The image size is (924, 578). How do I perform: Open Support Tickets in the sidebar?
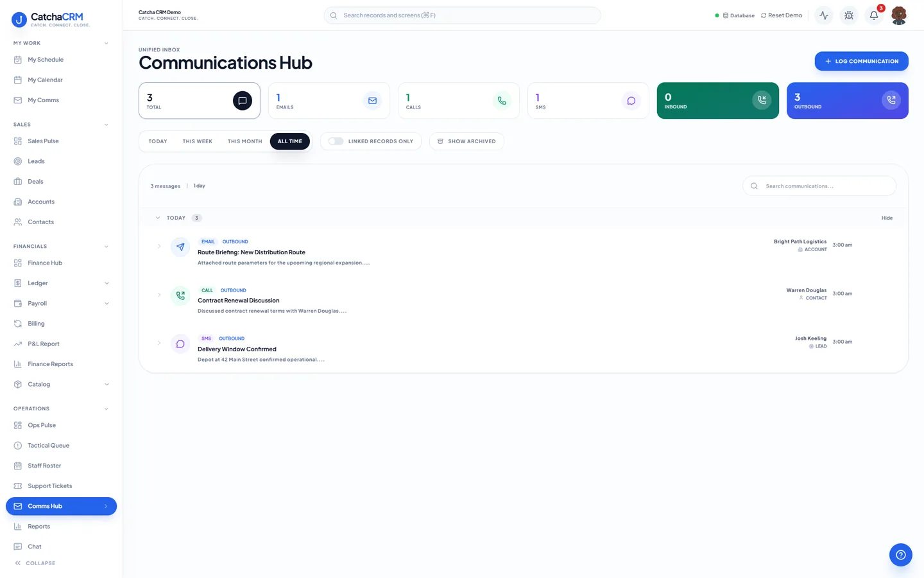61,486
